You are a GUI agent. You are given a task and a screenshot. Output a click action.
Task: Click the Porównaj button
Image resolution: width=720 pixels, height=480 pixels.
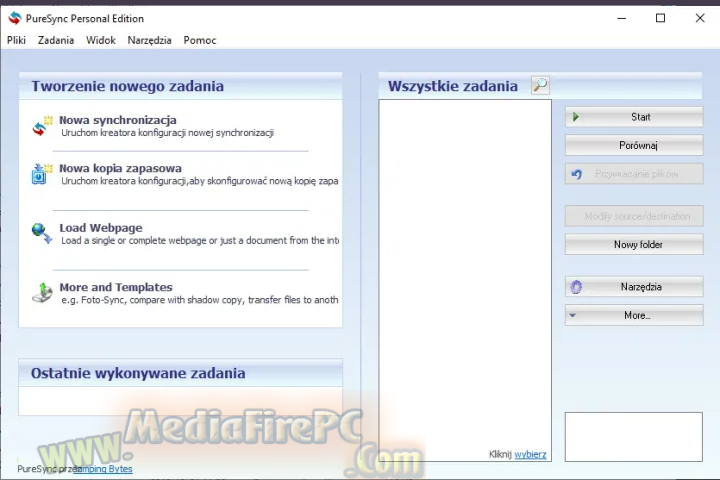click(634, 146)
